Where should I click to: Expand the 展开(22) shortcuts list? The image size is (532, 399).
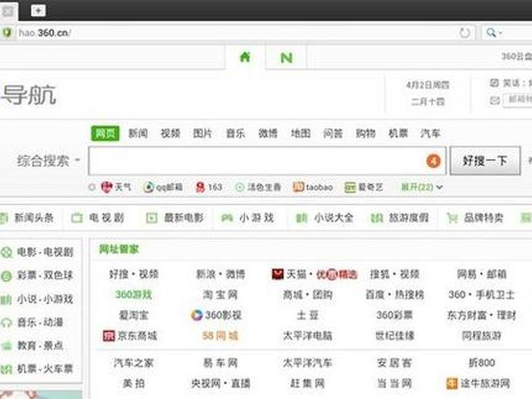pos(422,187)
